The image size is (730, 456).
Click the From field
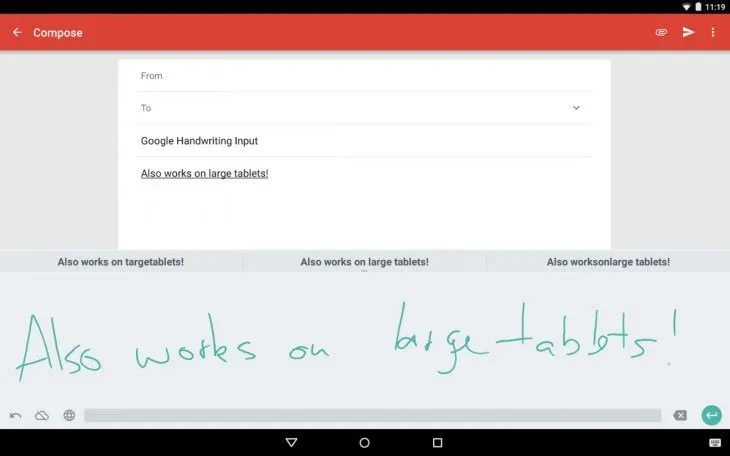(364, 76)
